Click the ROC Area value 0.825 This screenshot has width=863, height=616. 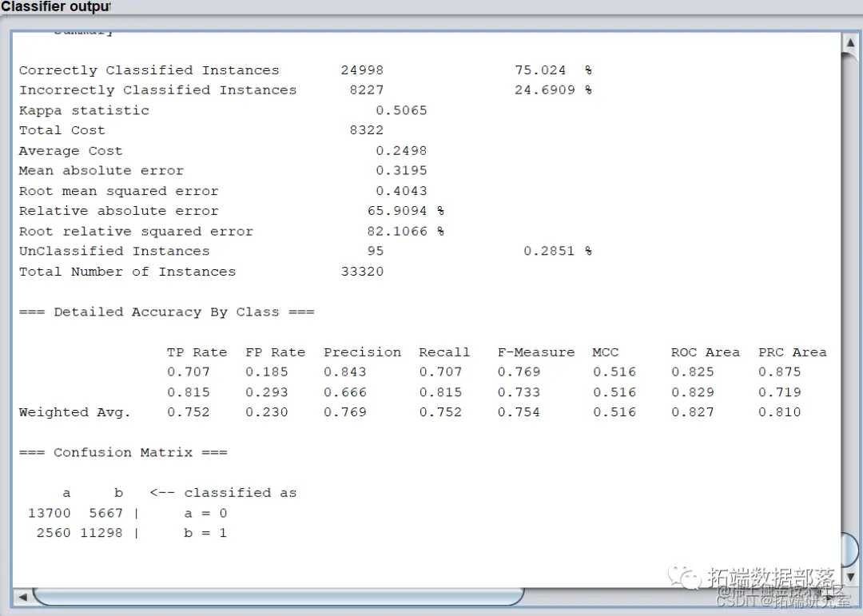(692, 372)
